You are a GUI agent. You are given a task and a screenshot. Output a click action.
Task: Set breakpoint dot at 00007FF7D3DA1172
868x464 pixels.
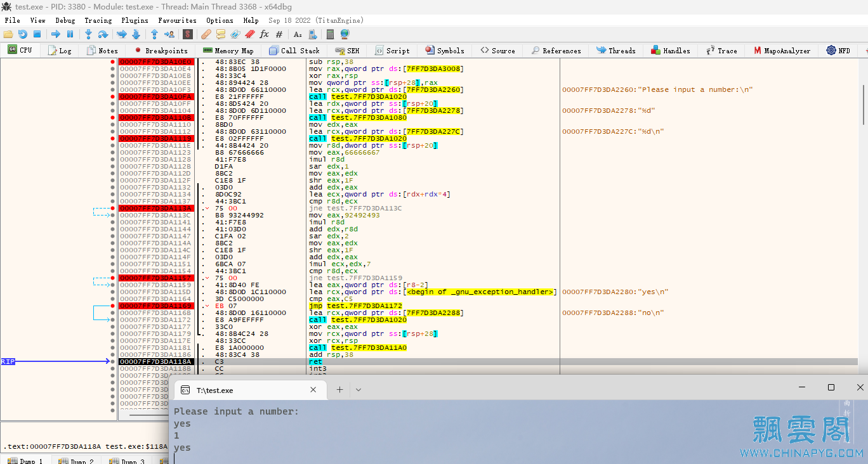tap(113, 319)
